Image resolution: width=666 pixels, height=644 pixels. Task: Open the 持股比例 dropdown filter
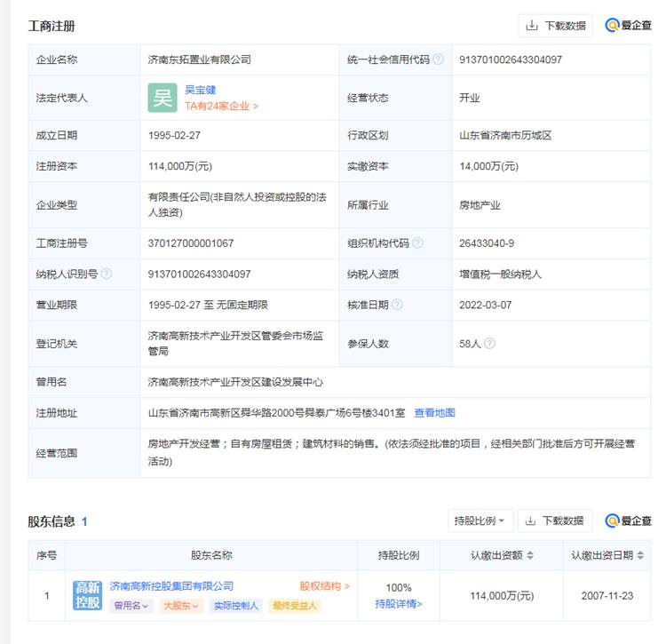point(480,521)
